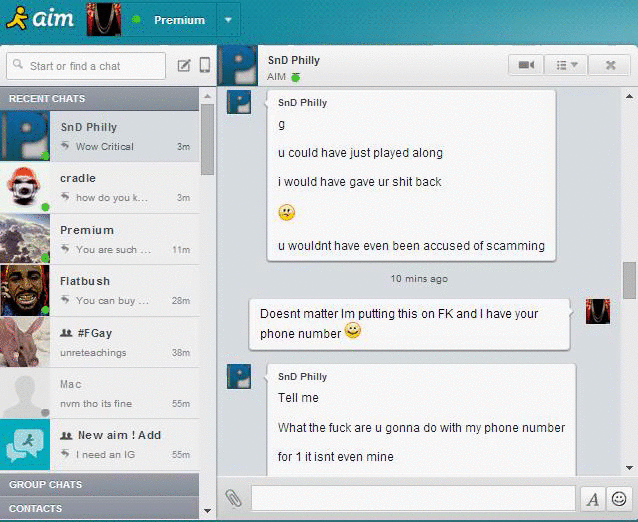Click the compose new message icon
Image resolution: width=638 pixels, height=522 pixels.
tap(184, 65)
